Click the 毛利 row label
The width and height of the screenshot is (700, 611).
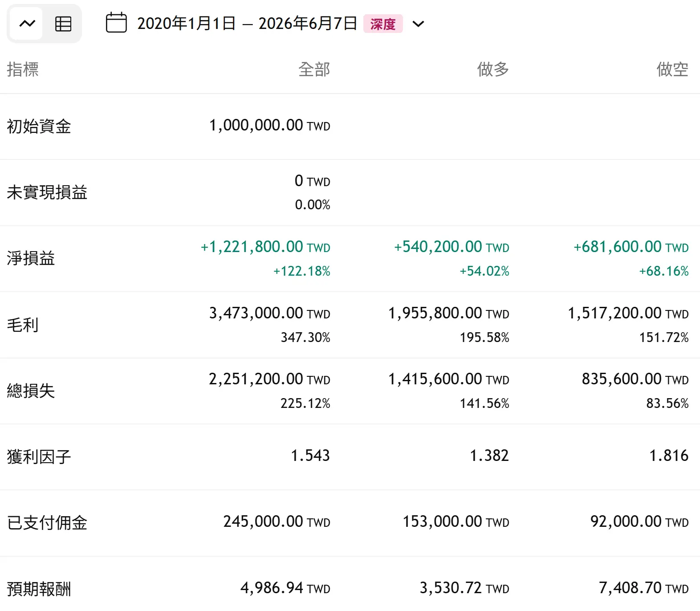click(x=23, y=325)
